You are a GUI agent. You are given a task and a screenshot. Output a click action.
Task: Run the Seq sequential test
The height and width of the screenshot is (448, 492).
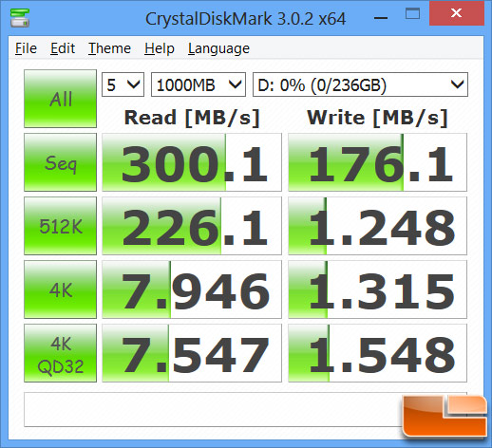(60, 162)
